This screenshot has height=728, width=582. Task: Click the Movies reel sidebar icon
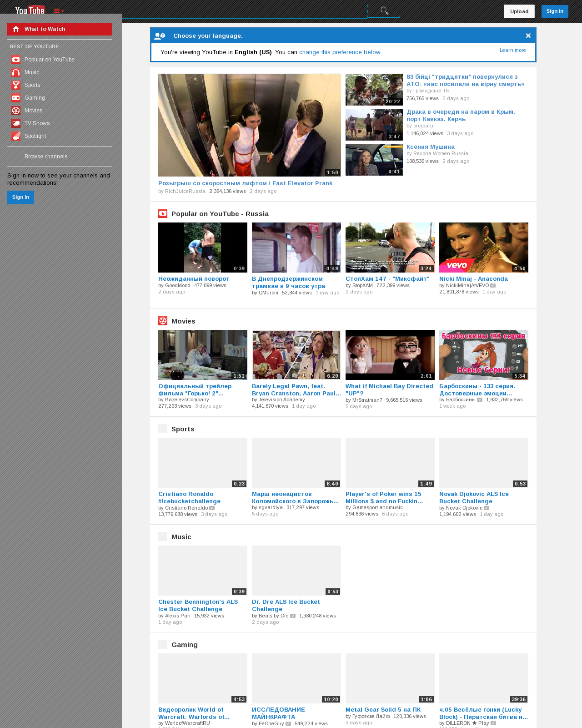tap(16, 111)
